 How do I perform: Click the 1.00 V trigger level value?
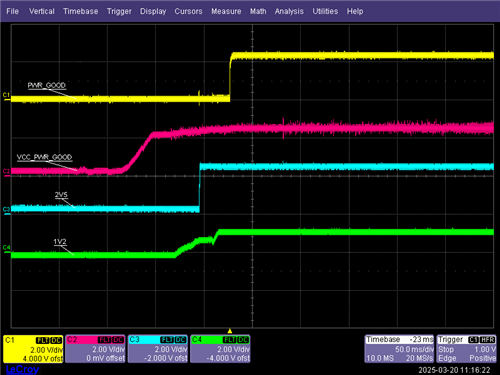(x=485, y=349)
